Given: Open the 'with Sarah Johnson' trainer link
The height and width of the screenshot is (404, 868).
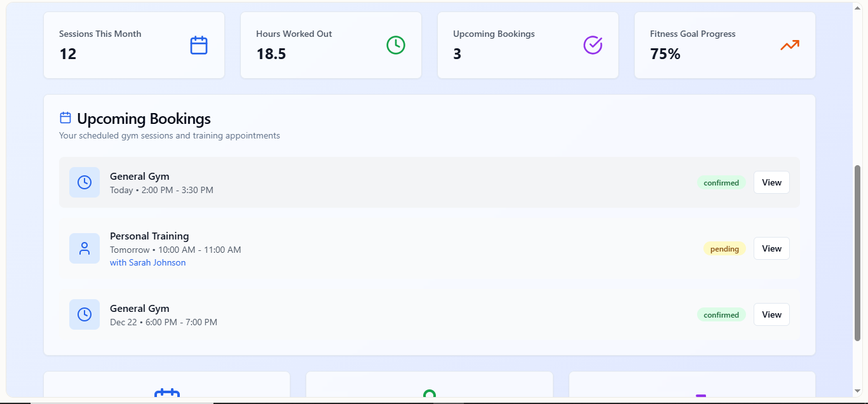Looking at the screenshot, I should [148, 262].
